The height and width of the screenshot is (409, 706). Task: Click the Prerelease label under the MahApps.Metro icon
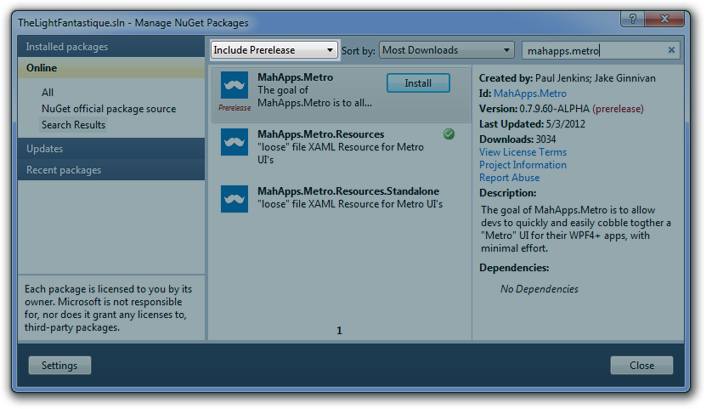tap(235, 108)
